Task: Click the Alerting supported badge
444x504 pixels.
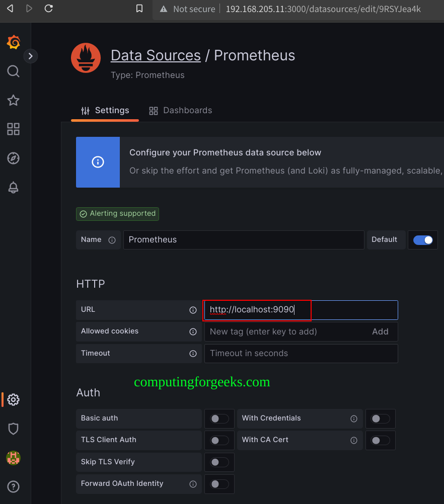Action: (x=117, y=214)
